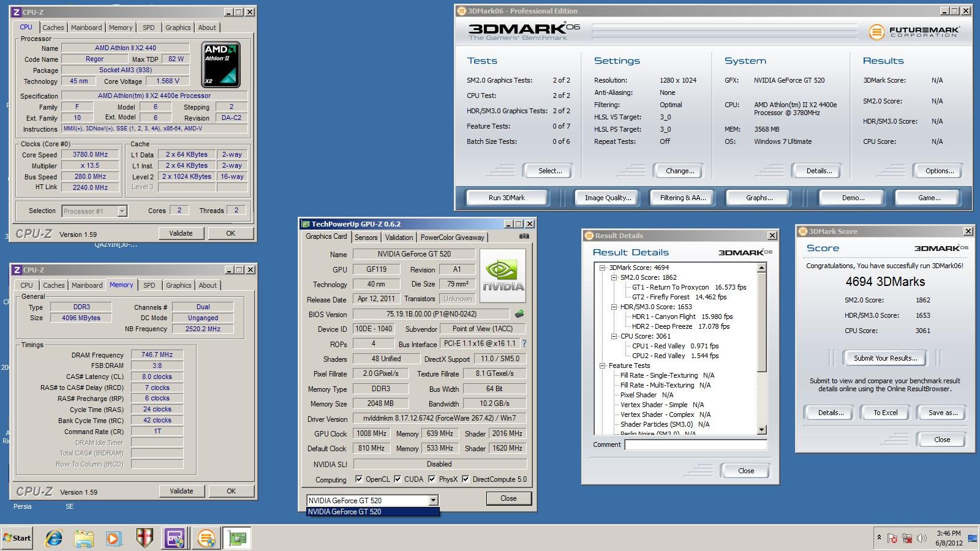This screenshot has width=980, height=551.
Task: Toggle the CUDA checkbox in GPU-Z
Action: [398, 479]
